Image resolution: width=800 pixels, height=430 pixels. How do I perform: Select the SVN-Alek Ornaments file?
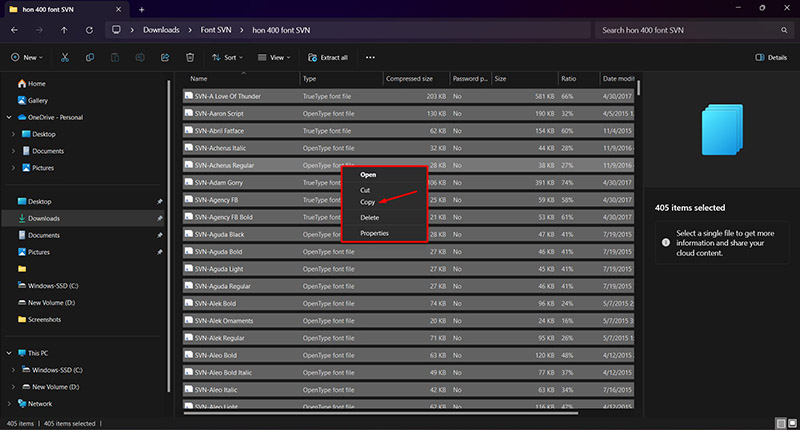tap(408, 320)
